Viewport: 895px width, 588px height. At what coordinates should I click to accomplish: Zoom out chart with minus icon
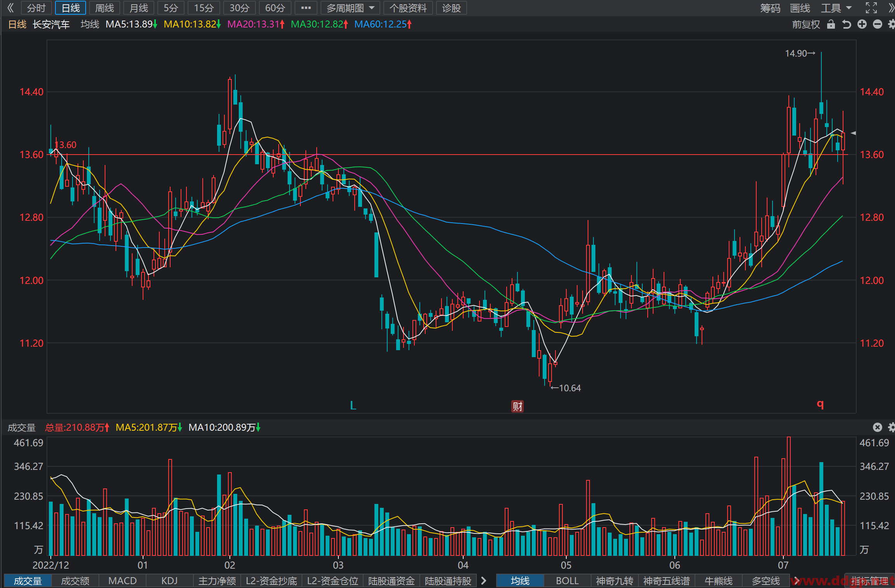click(878, 24)
